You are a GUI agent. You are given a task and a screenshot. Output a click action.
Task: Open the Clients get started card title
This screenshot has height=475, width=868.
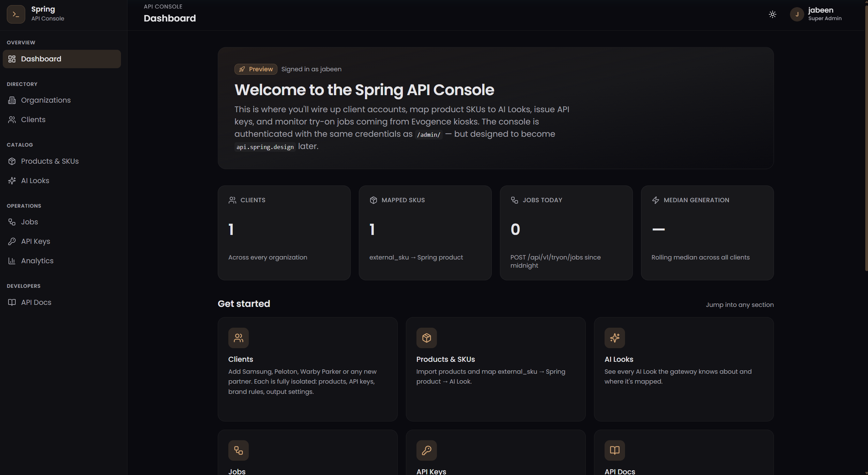coord(241,359)
